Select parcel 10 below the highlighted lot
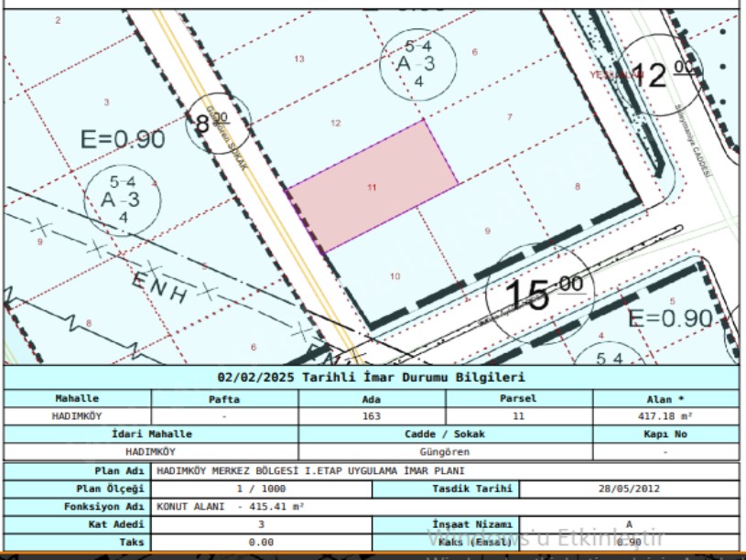Screen dimensions: 746x560 click(x=395, y=275)
